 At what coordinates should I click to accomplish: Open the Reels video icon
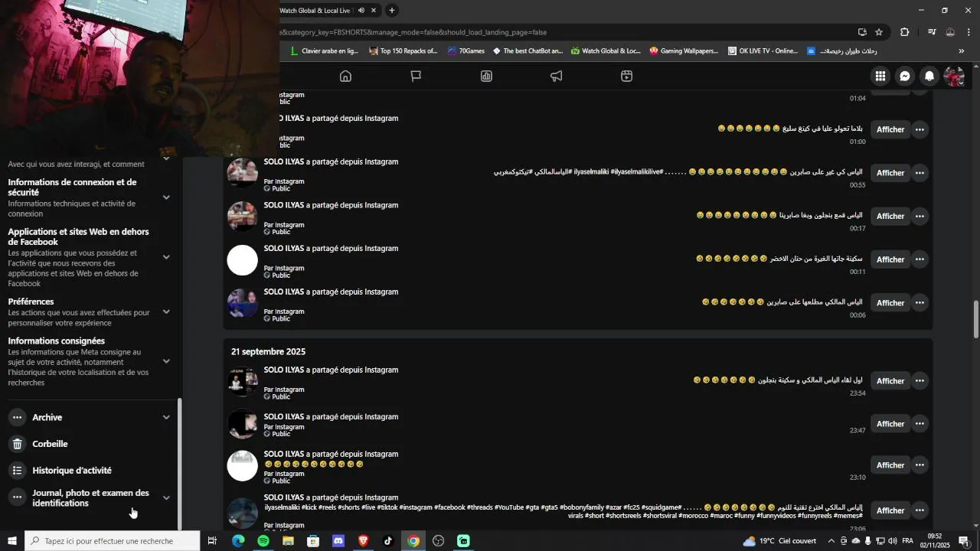point(626,77)
